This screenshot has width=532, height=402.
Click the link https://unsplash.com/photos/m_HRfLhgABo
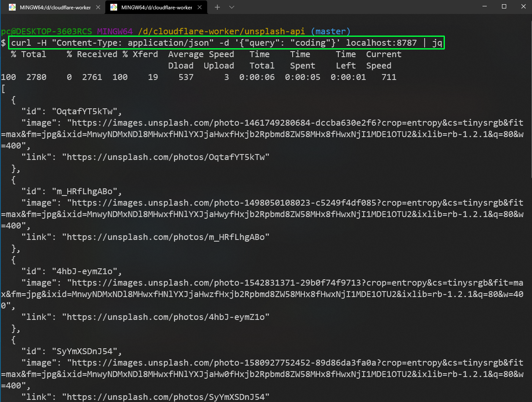[x=166, y=237]
